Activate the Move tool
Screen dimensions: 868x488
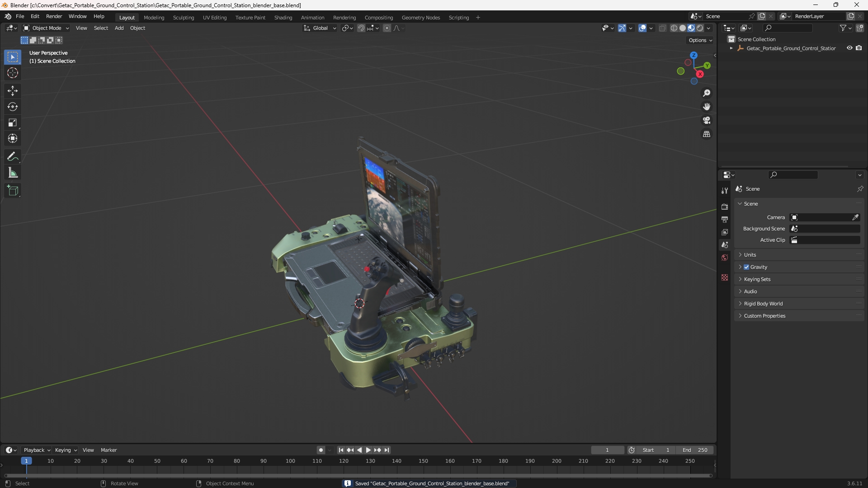coord(13,91)
